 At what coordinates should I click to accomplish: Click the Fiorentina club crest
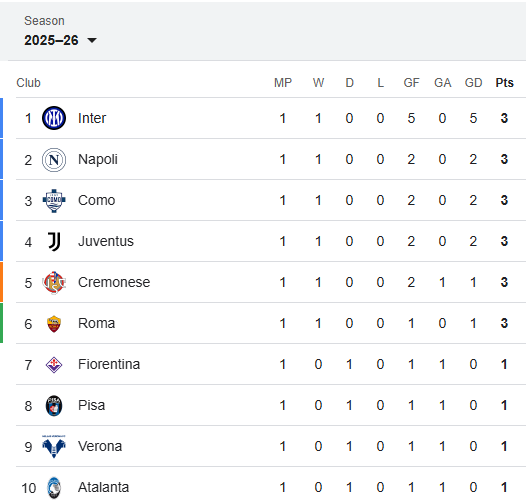54,365
